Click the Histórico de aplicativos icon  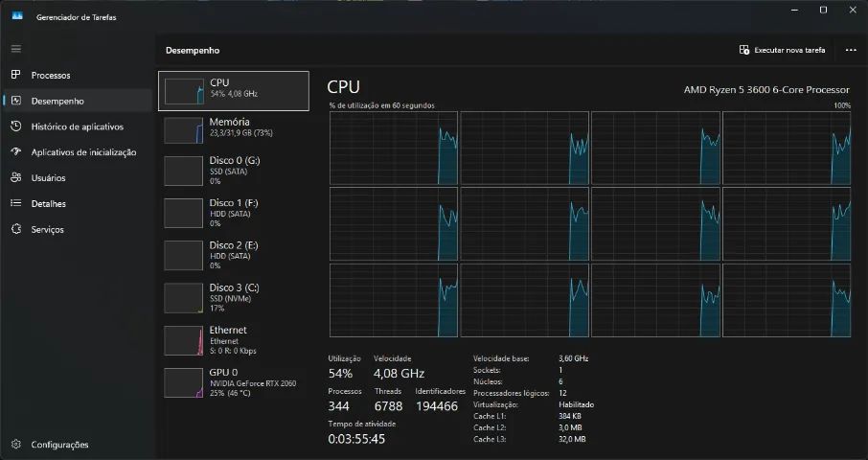(16, 126)
